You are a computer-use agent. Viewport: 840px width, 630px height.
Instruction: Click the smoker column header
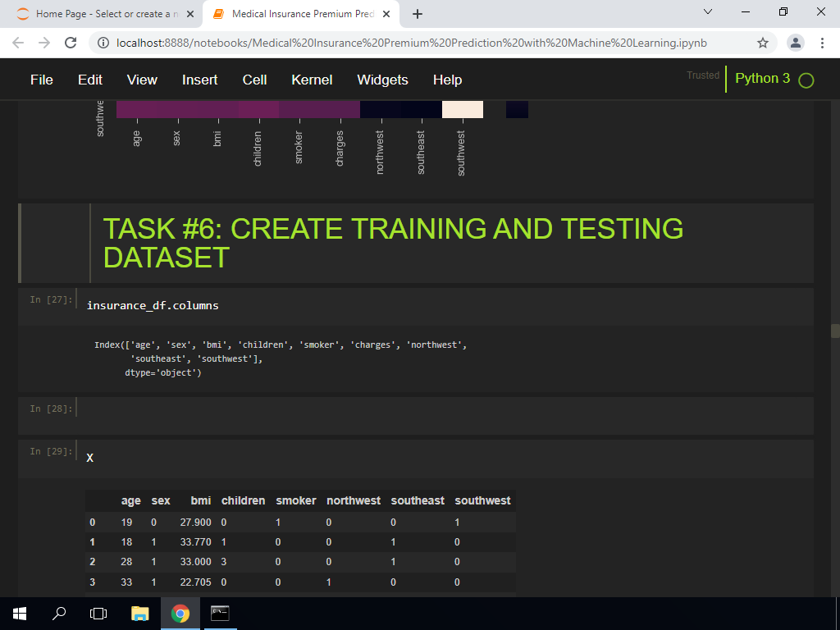click(x=296, y=501)
